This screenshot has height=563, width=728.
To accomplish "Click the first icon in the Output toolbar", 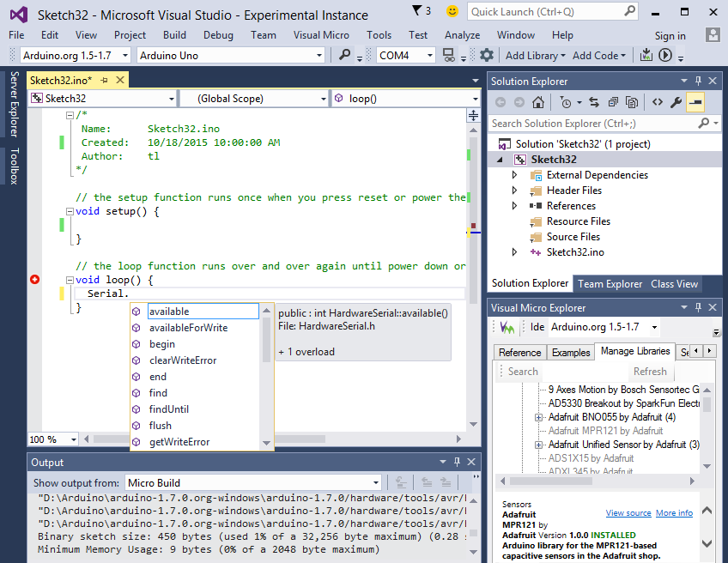I will [401, 482].
